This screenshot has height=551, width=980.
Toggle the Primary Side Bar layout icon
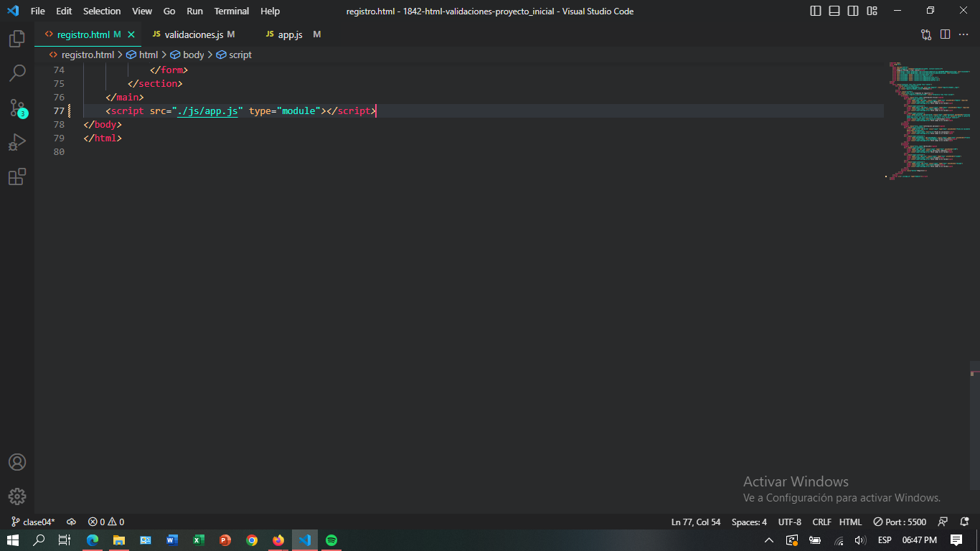[x=816, y=11]
